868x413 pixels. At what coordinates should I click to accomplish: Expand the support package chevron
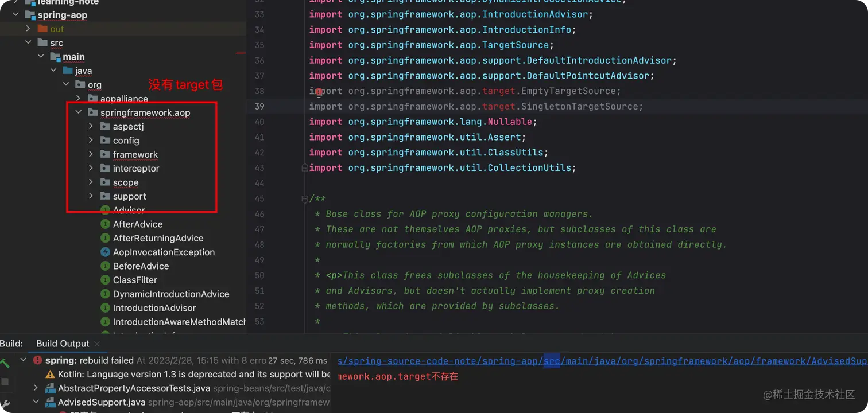coord(91,196)
